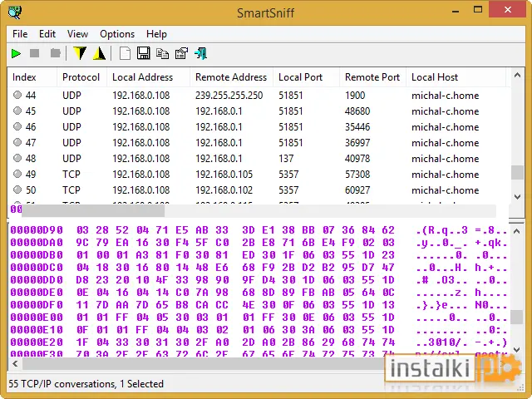532x399 pixels.
Task: Sort by Index column header
Action: (x=32, y=77)
